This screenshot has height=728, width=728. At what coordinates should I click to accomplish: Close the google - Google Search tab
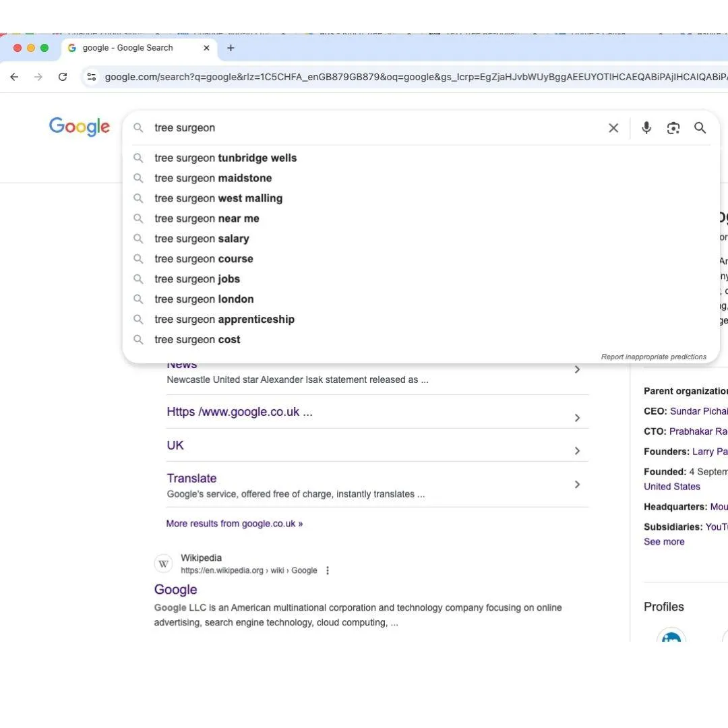click(207, 48)
